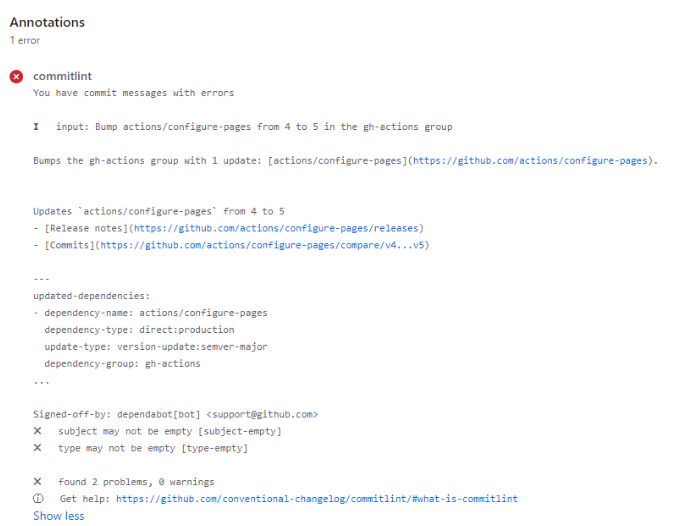Open the commitlint help documentation link
This screenshot has height=526, width=684.
pyautogui.click(x=317, y=499)
